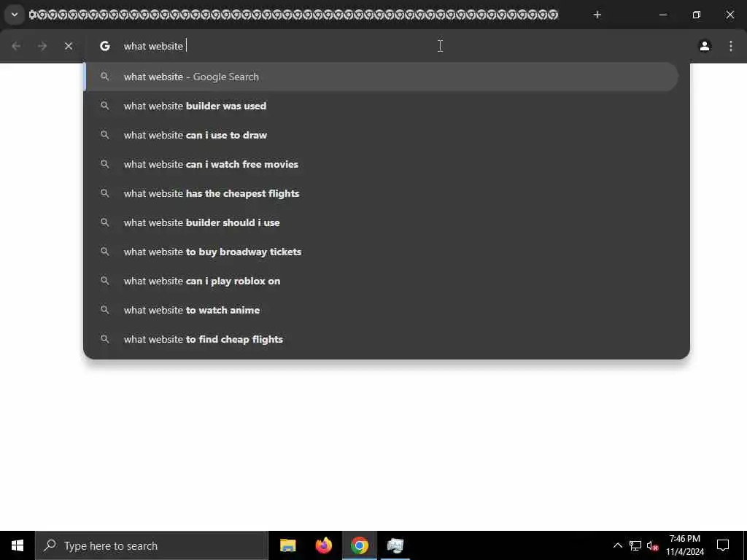
Task: Click magnifier icon beside 'has the cheapest flights'
Action: [105, 193]
